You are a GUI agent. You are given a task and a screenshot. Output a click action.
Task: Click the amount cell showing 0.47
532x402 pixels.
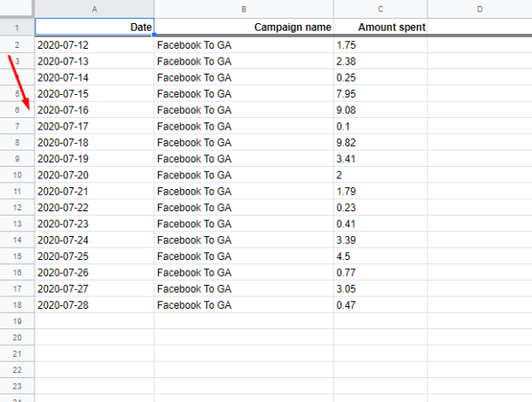click(x=380, y=305)
